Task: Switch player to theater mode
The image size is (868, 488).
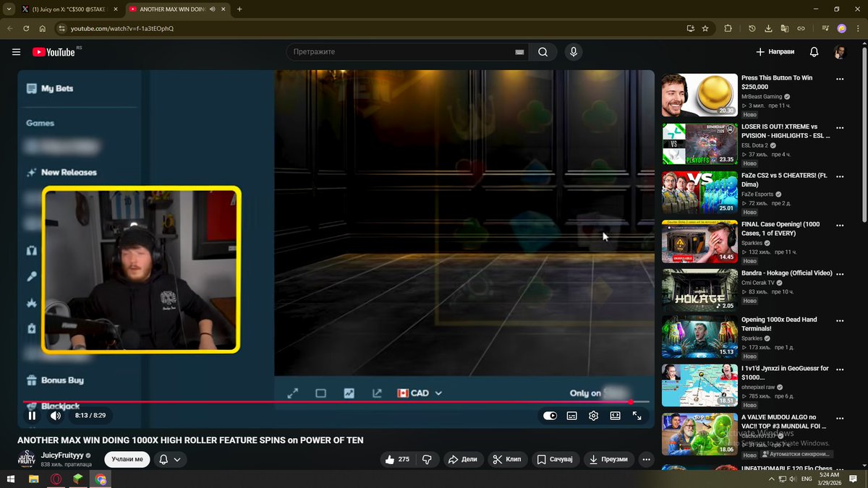Action: click(x=615, y=416)
